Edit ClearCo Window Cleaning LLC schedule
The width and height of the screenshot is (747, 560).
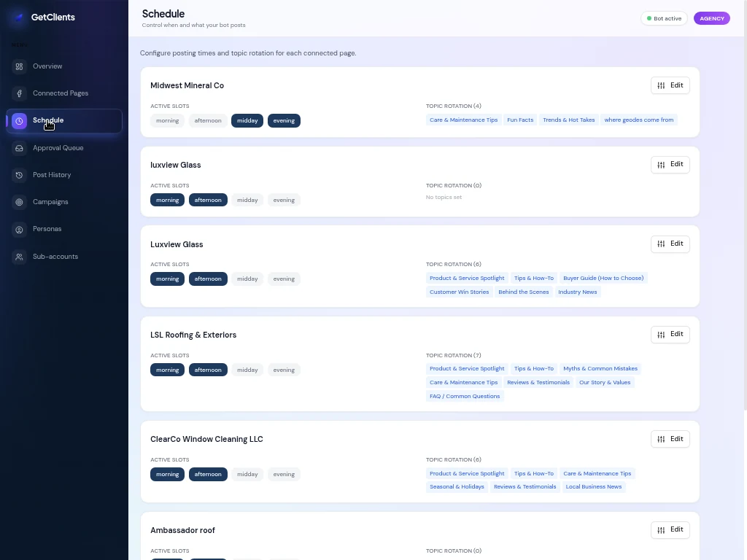pos(670,439)
